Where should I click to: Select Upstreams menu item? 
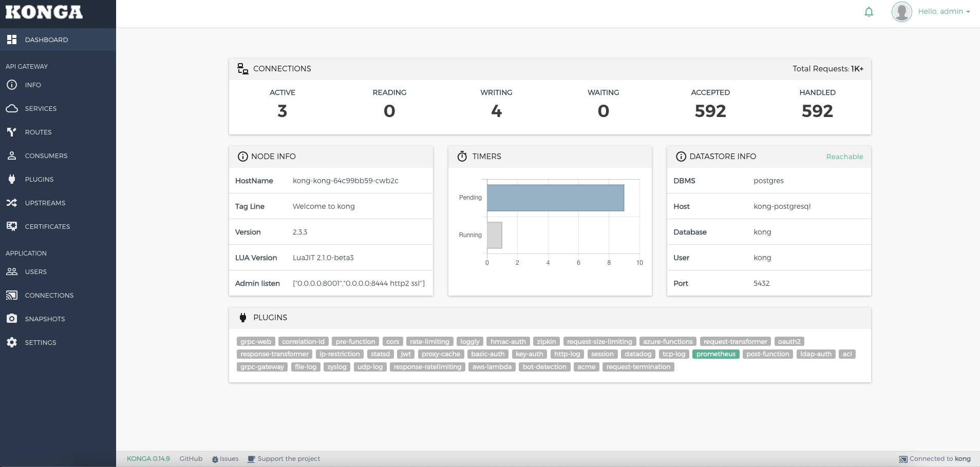point(58,203)
